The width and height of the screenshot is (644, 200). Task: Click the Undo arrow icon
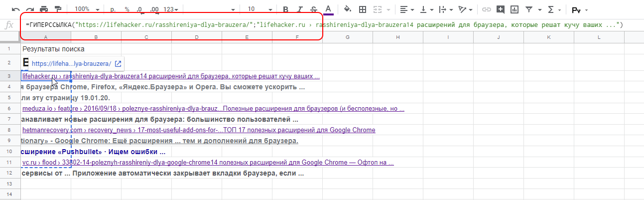pyautogui.click(x=16, y=9)
